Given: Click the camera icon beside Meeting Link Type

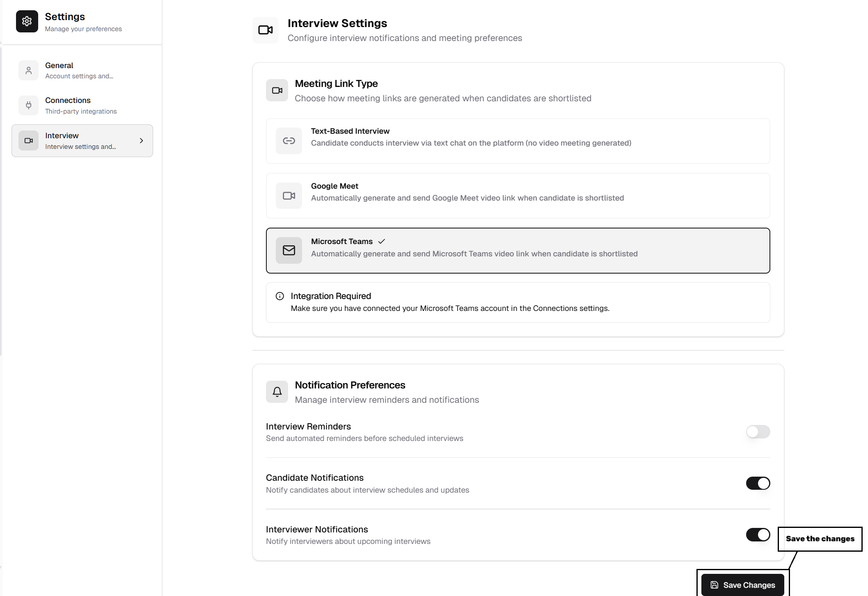Looking at the screenshot, I should (277, 90).
